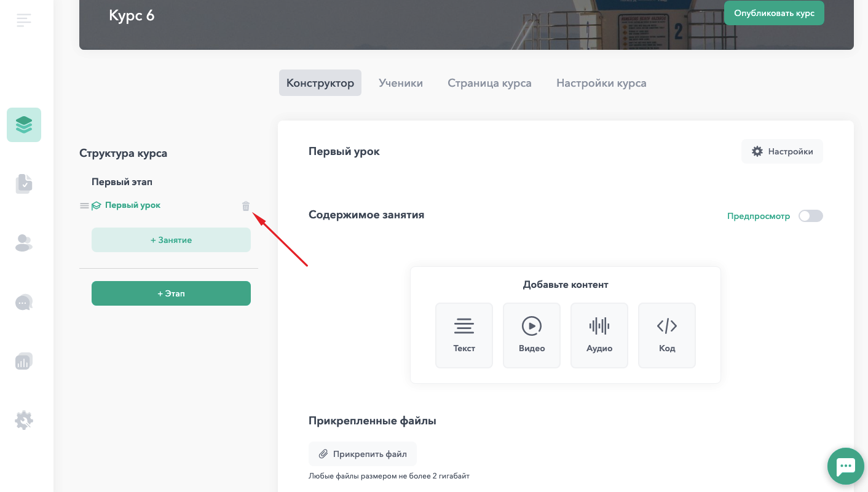868x492 pixels.
Task: Open the gear settings sidebar icon
Action: tap(24, 420)
